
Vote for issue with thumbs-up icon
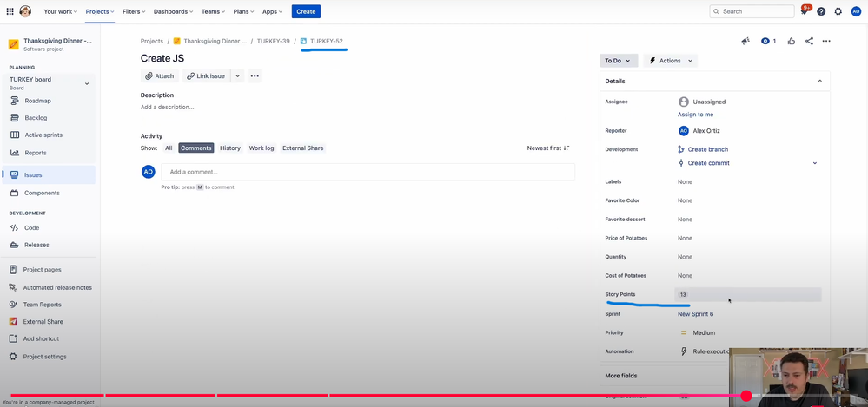(792, 41)
